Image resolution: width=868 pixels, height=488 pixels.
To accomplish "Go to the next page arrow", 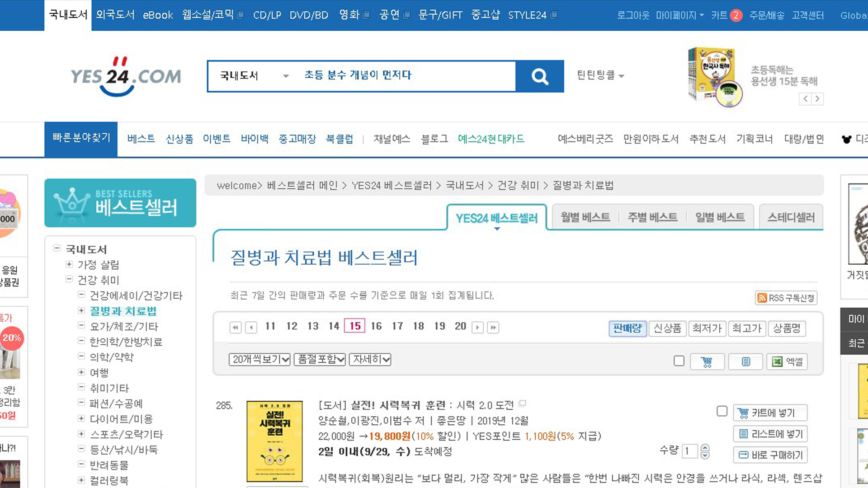I will 477,327.
